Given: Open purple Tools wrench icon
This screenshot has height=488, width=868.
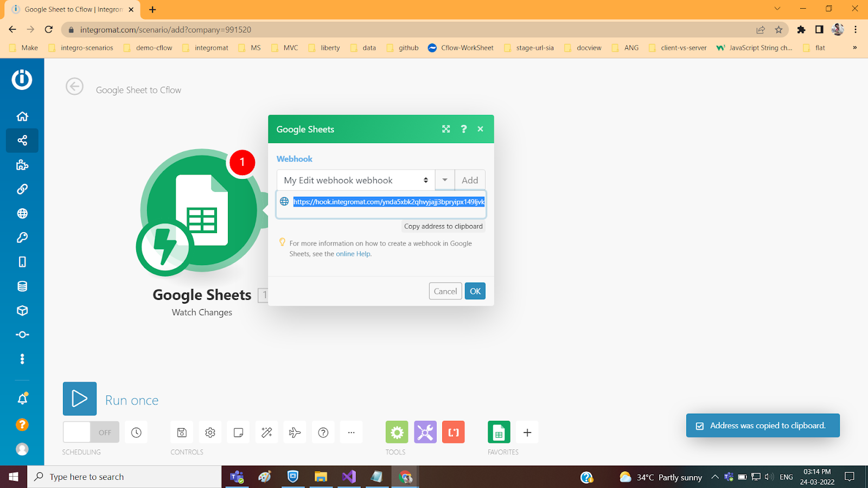Looking at the screenshot, I should click(425, 432).
